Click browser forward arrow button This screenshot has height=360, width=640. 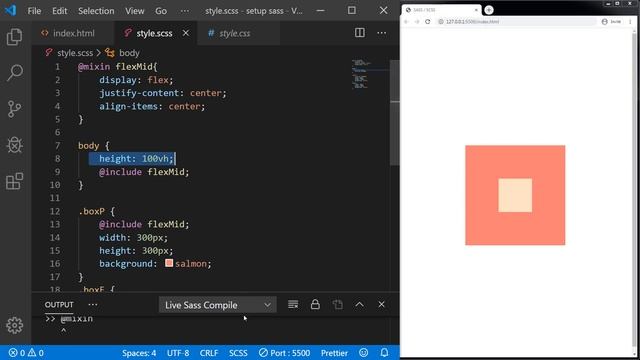click(x=417, y=22)
